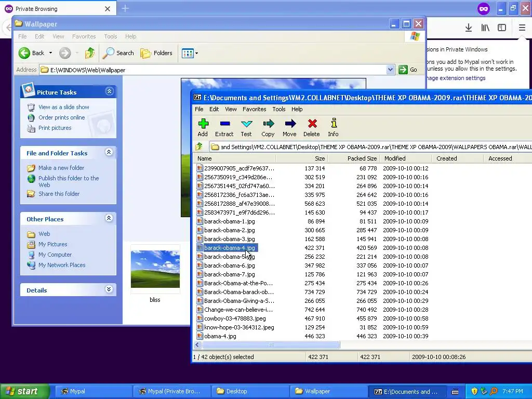Open the browser hamburger menu

[522, 28]
